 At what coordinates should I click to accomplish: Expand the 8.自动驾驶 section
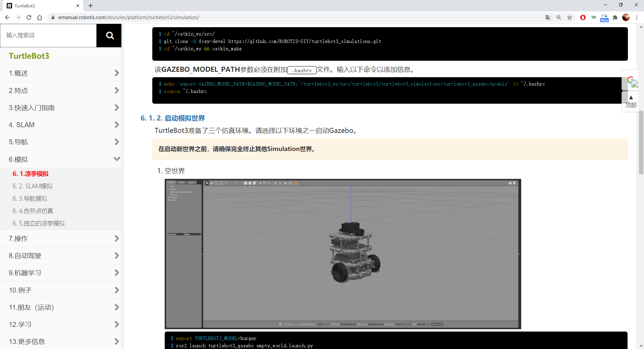point(61,256)
